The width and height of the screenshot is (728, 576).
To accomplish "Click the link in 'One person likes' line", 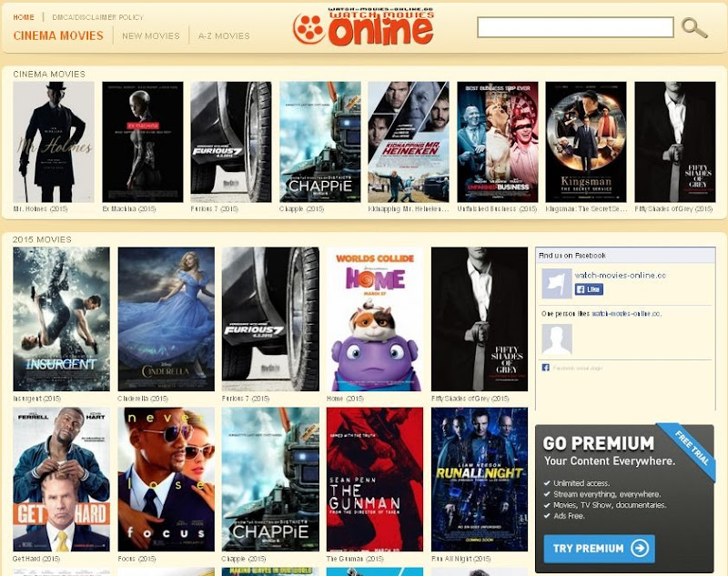I will point(626,314).
